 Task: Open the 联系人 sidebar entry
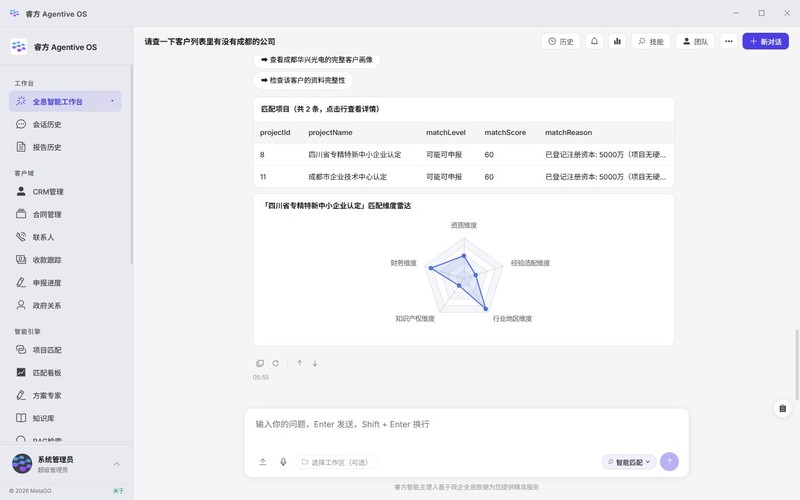[43, 237]
